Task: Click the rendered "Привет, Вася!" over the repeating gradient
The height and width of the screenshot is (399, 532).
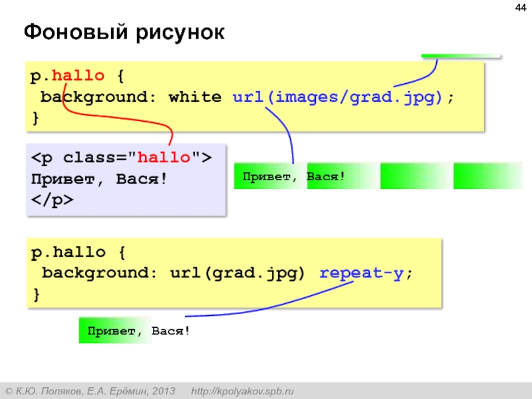Action: tap(294, 176)
